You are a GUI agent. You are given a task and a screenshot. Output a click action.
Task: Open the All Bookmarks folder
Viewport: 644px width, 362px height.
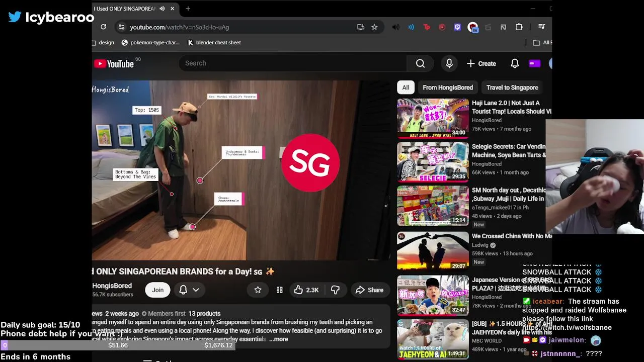542,43
